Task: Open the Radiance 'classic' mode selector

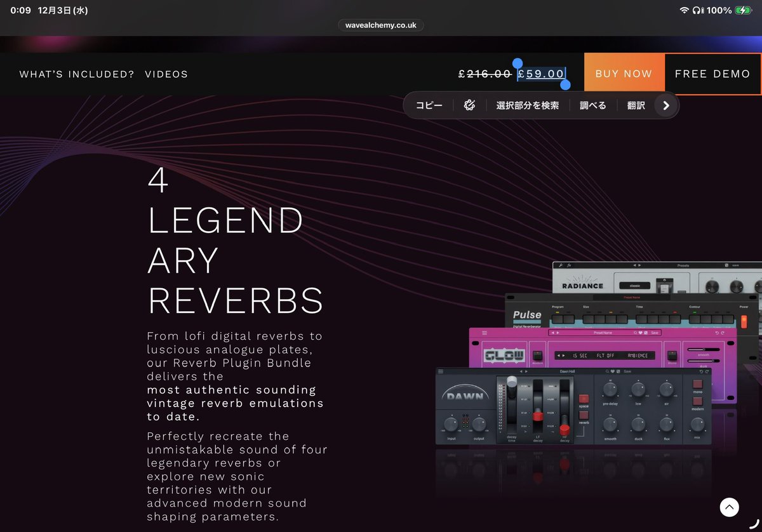Action: tap(635, 286)
